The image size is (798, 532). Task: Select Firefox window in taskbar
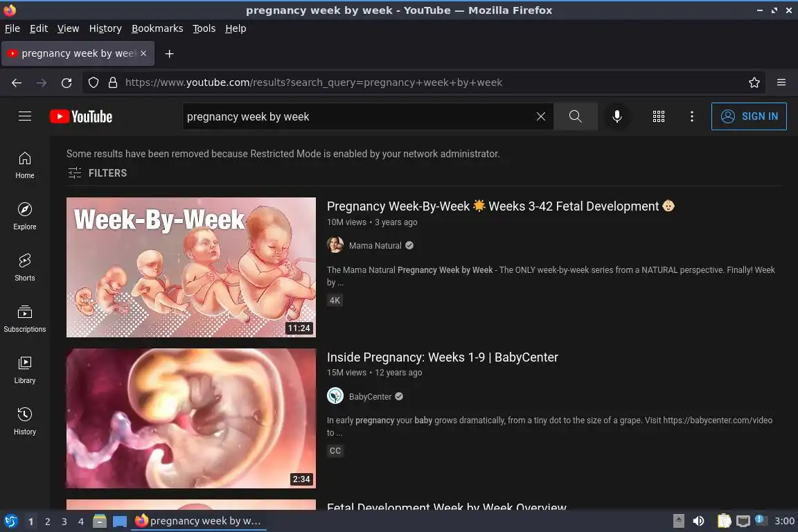pos(199,521)
